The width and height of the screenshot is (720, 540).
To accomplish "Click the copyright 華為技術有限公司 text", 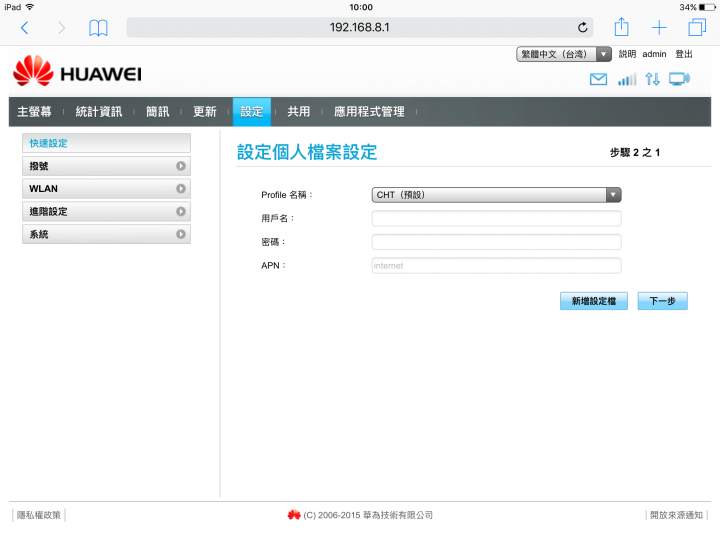I will (368, 515).
